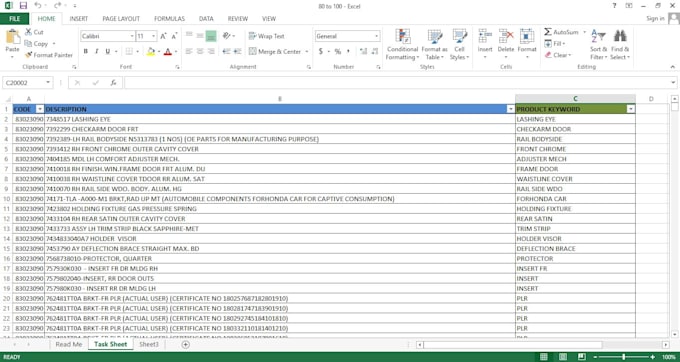Toggle center horizontal alignment
Image resolution: width=680 pixels, height=362 pixels.
tap(200, 51)
